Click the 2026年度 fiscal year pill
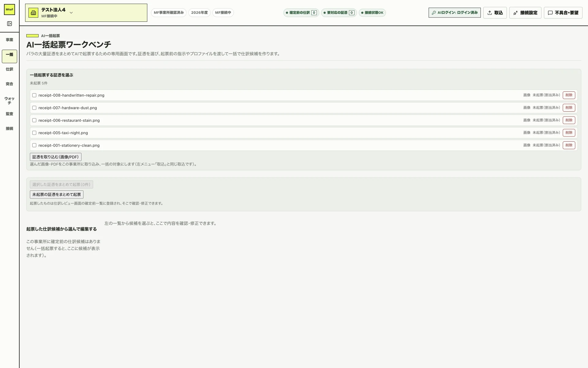 tap(199, 13)
